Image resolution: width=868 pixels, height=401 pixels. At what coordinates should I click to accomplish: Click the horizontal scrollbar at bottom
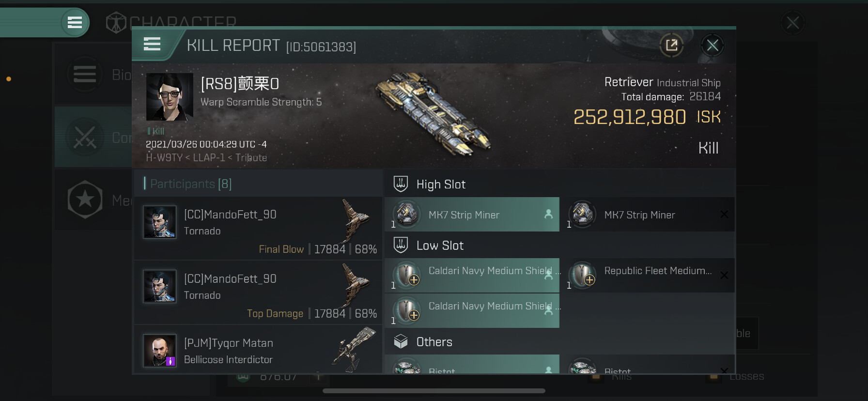point(434,391)
